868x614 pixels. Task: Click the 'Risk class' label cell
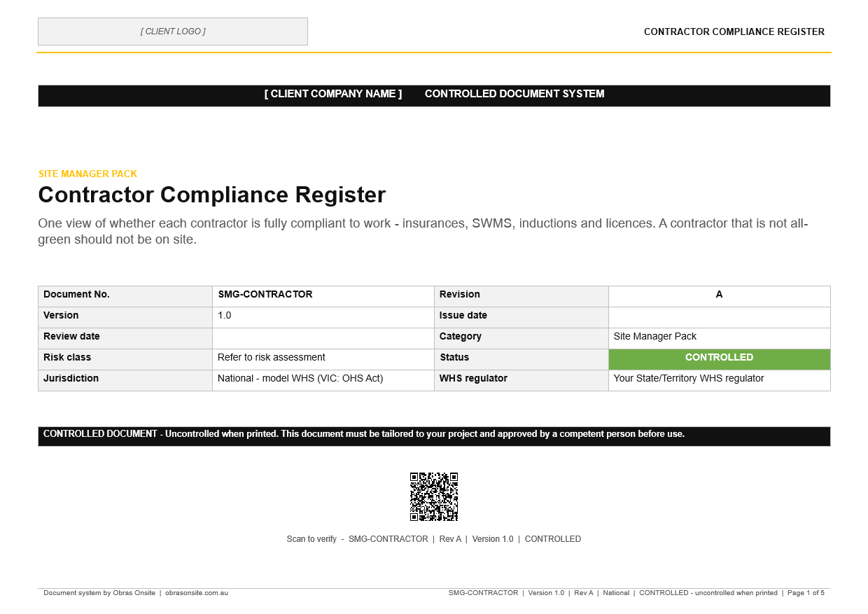[125, 359]
